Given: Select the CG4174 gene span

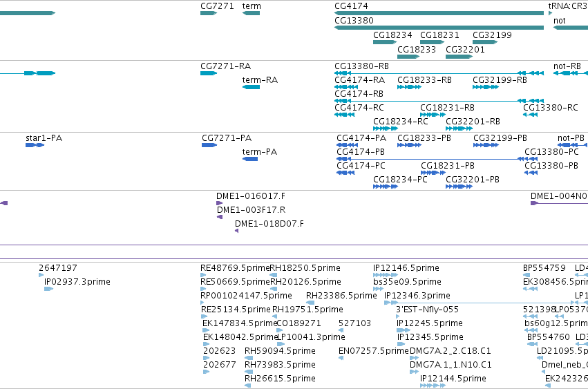Looking at the screenshot, I should coord(439,13).
